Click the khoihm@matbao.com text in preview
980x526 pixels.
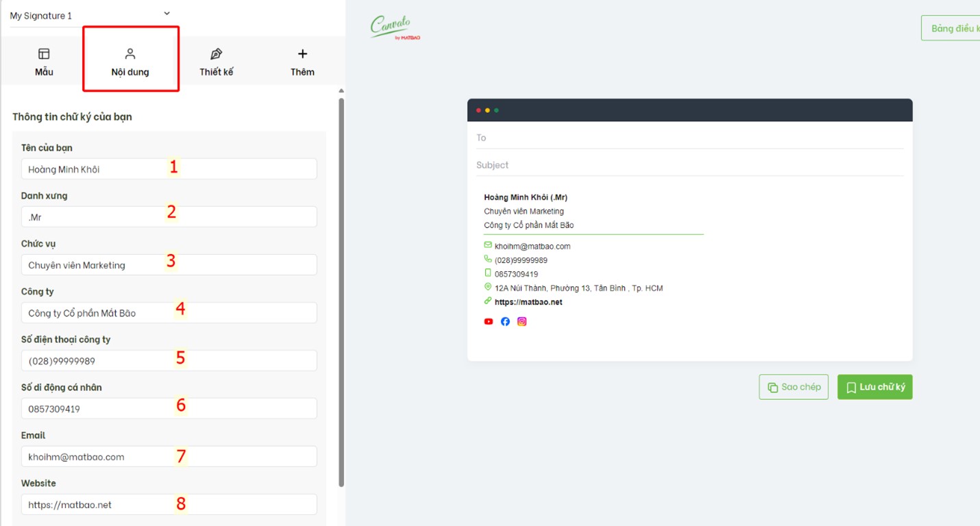532,247
